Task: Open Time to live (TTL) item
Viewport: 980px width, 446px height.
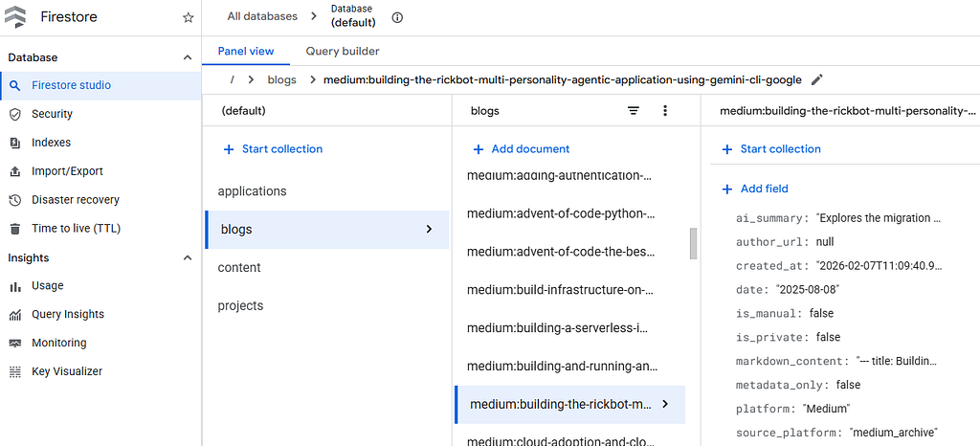Action: 100,230
